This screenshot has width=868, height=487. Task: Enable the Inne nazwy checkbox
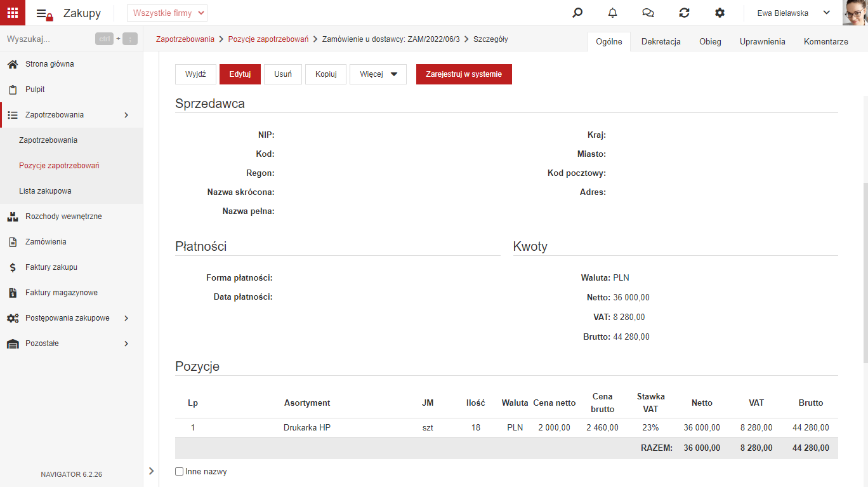180,472
